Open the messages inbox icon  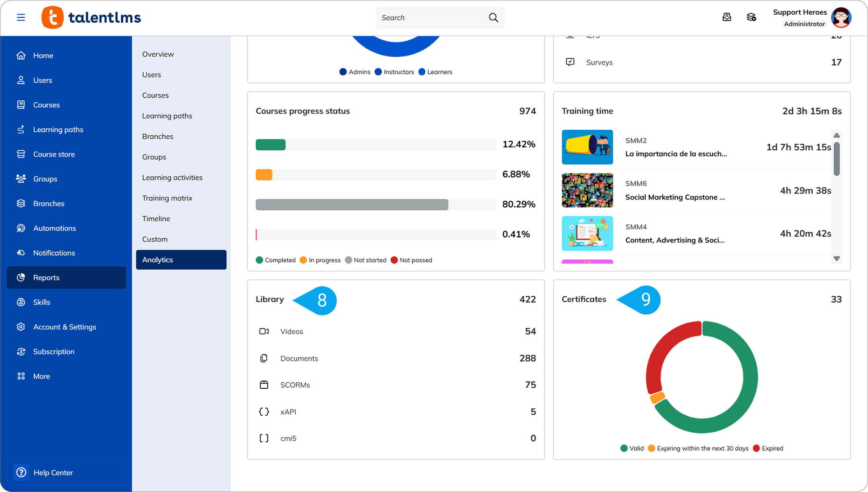tap(727, 17)
